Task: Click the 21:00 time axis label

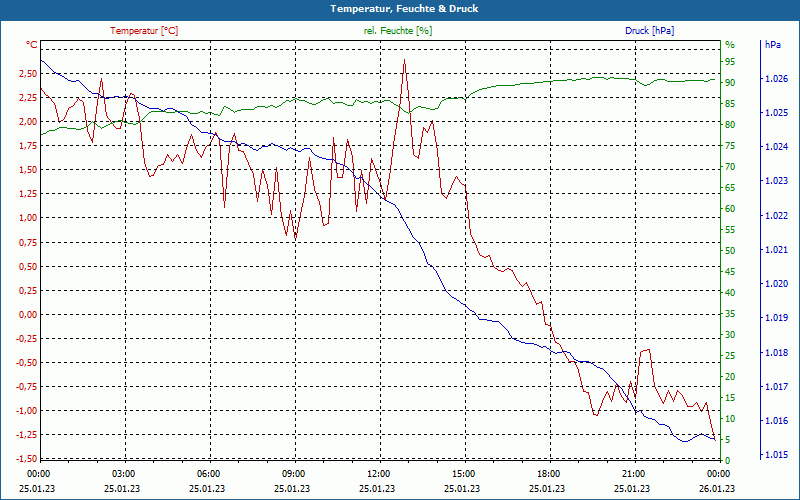Action: click(x=633, y=473)
